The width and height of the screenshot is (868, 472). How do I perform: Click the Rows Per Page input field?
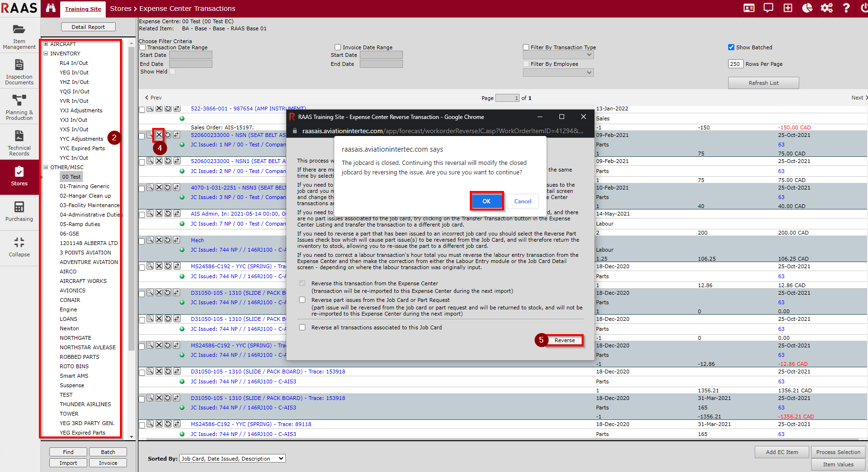point(735,64)
